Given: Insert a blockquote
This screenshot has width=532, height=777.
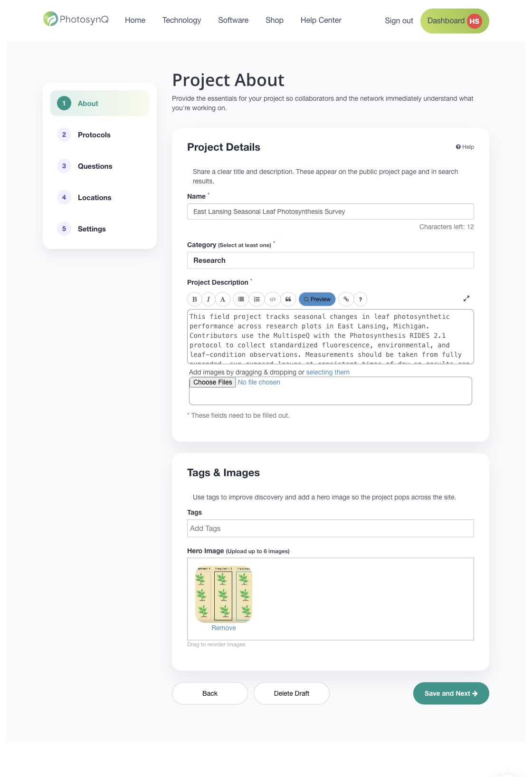Looking at the screenshot, I should point(288,299).
